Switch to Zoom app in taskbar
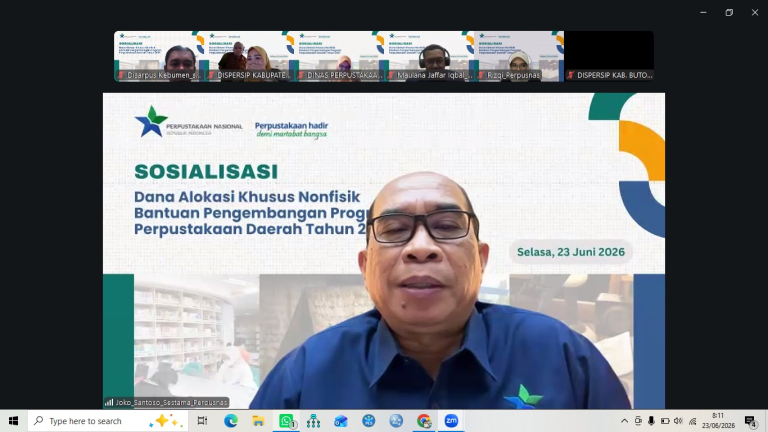The image size is (768, 432). [x=451, y=421]
